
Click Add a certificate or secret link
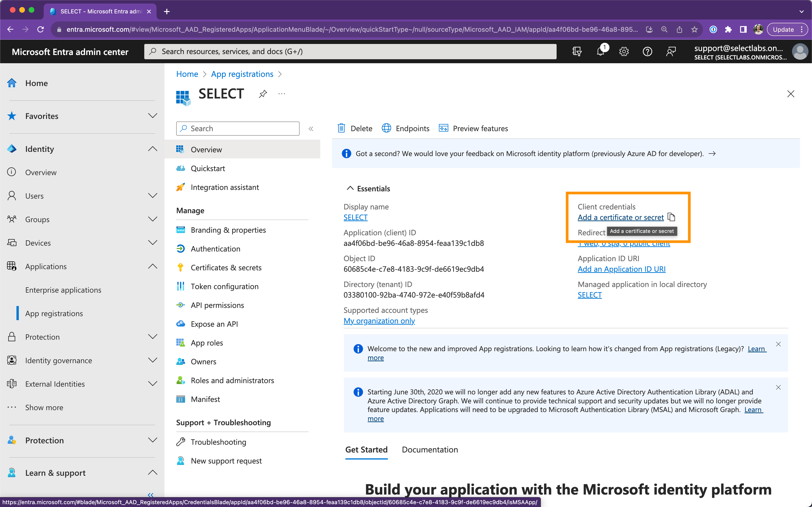pos(621,217)
